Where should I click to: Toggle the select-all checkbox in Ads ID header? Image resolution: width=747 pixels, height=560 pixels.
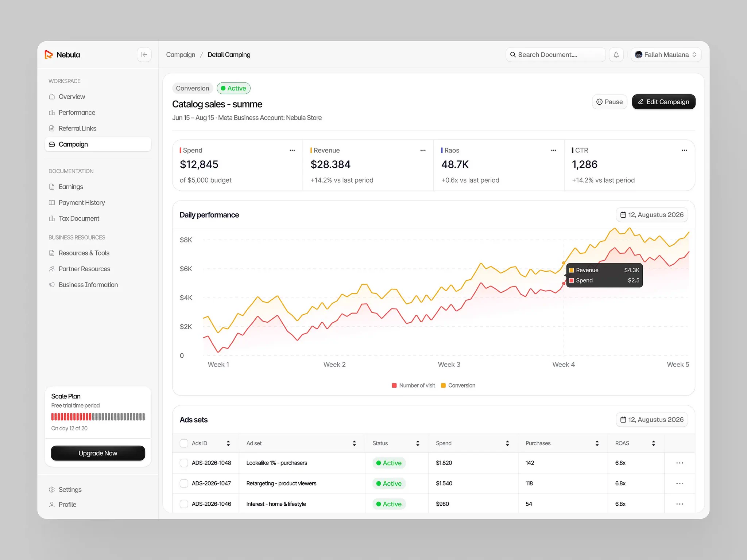184,443
